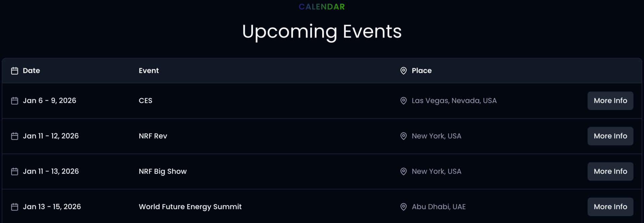Click pin icon in NRF Big Show row
Viewport: 644px width, 223px height.
click(404, 171)
